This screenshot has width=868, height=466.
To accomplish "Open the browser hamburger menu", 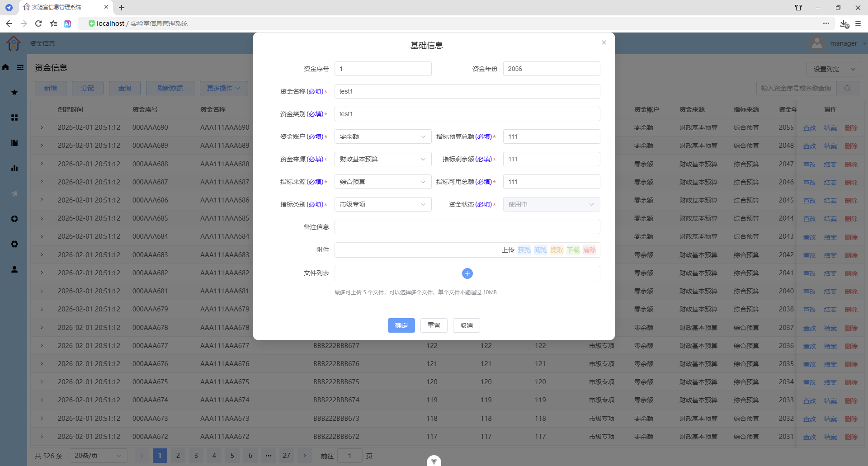I will pos(858,24).
